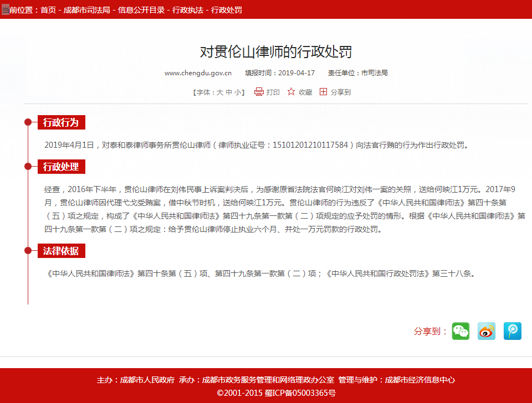
Task: Click the hamburger menu icon at top-left
Action: pos(5,10)
